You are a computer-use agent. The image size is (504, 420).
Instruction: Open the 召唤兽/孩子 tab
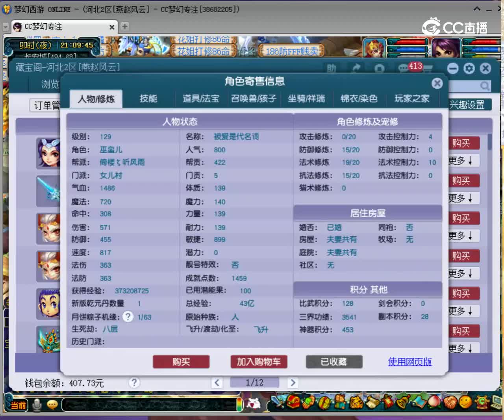pos(254,98)
